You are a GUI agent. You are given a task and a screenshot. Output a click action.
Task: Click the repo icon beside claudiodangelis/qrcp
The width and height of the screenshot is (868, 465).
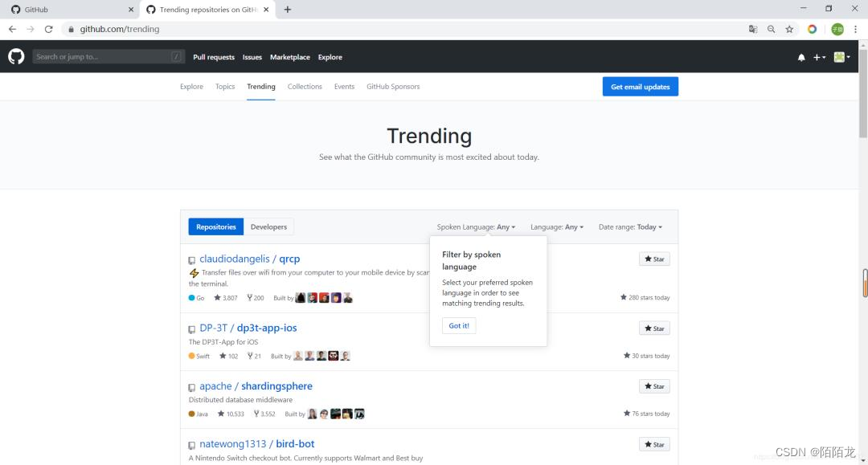click(x=191, y=260)
